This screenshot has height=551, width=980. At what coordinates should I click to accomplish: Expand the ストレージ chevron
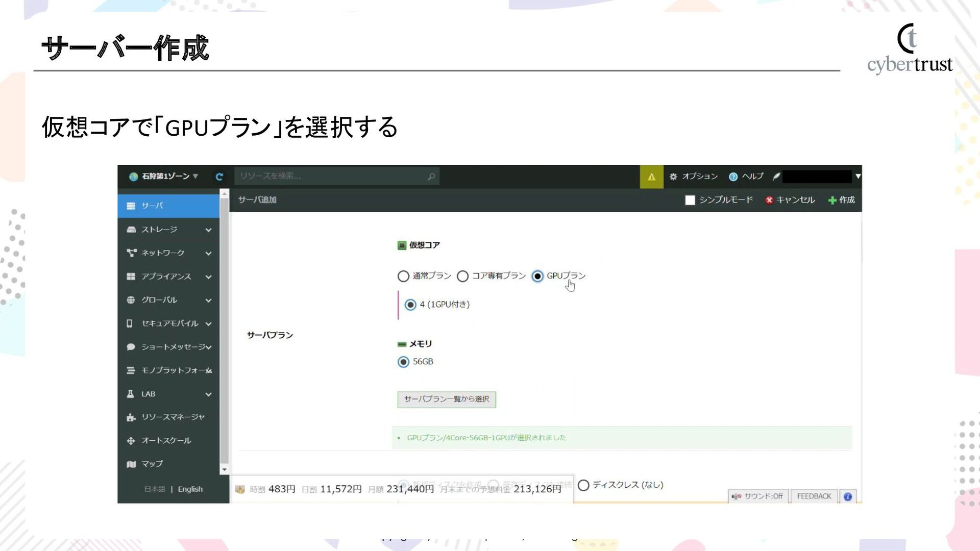coord(208,230)
